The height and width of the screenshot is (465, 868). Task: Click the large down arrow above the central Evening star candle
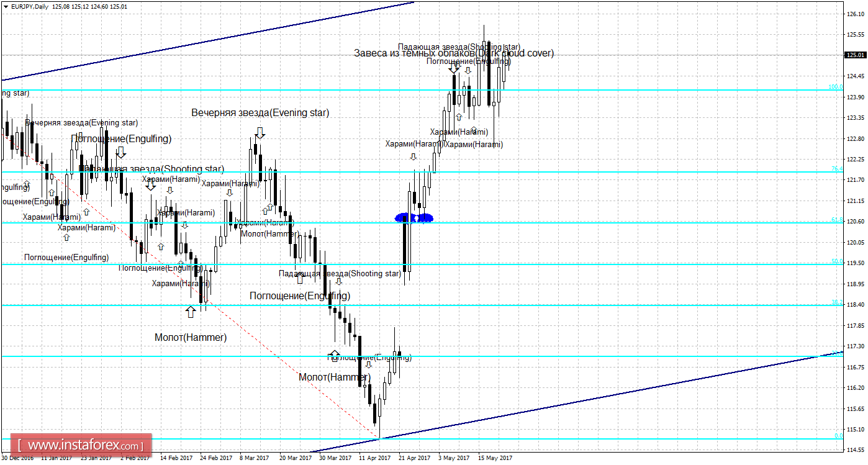[x=260, y=132]
